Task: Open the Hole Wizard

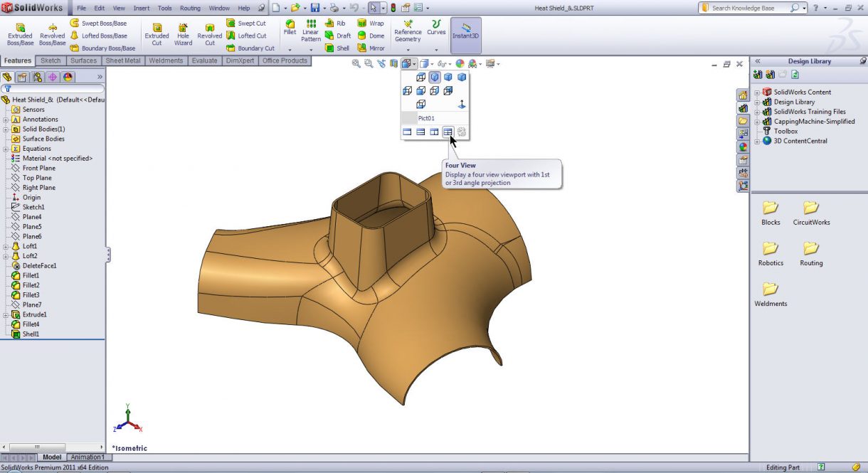Action: (x=183, y=33)
